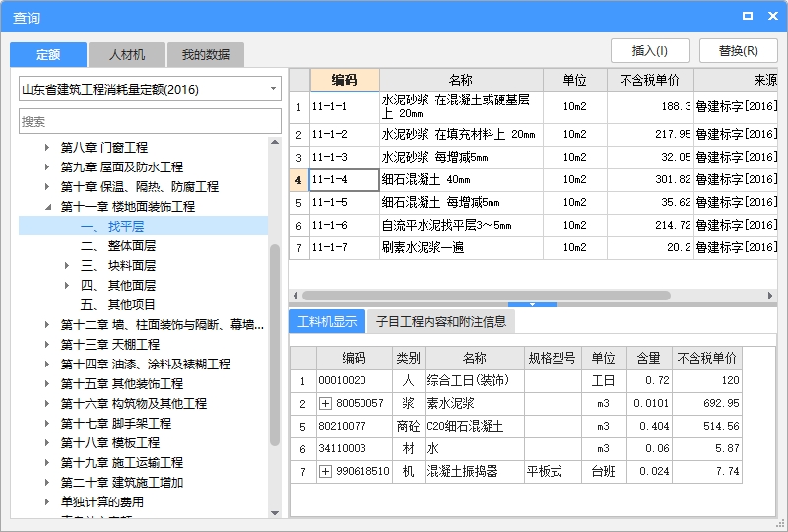
Task: Expand 第十九章 施工运输工程 node
Action: coord(47,463)
